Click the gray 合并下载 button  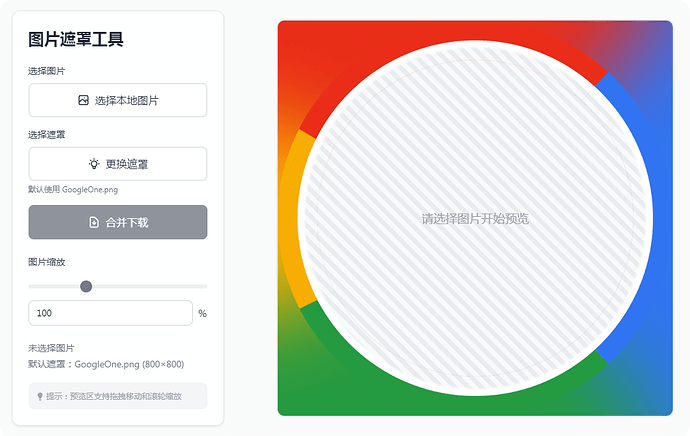pyautogui.click(x=118, y=222)
